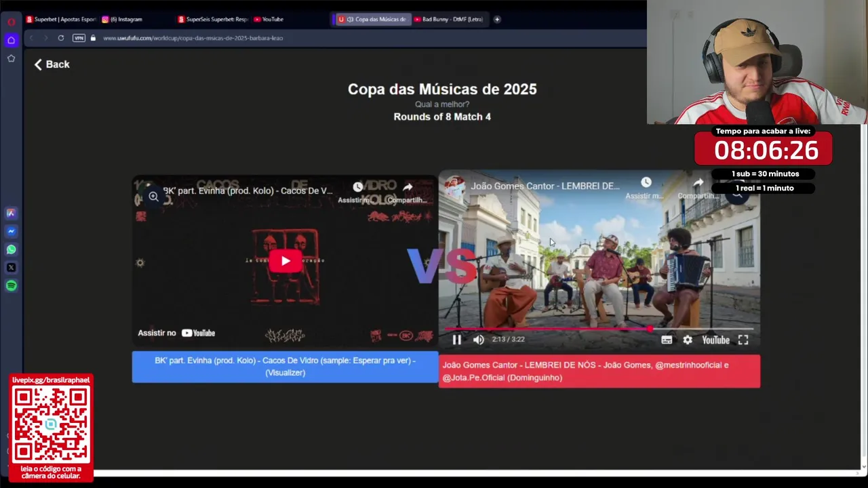Play the BK' Cacos De Vidro video

(x=285, y=261)
